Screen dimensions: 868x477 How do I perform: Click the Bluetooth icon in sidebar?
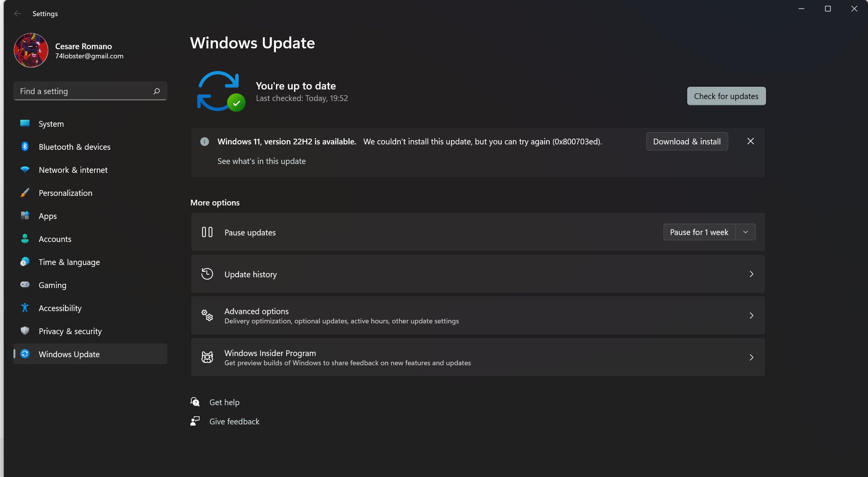(x=25, y=147)
